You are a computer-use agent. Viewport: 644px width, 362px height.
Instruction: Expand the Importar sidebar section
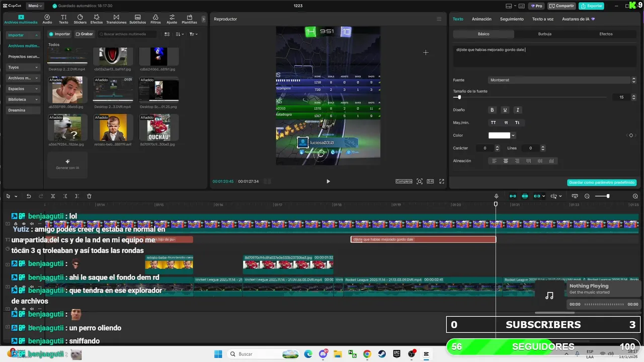tap(23, 35)
